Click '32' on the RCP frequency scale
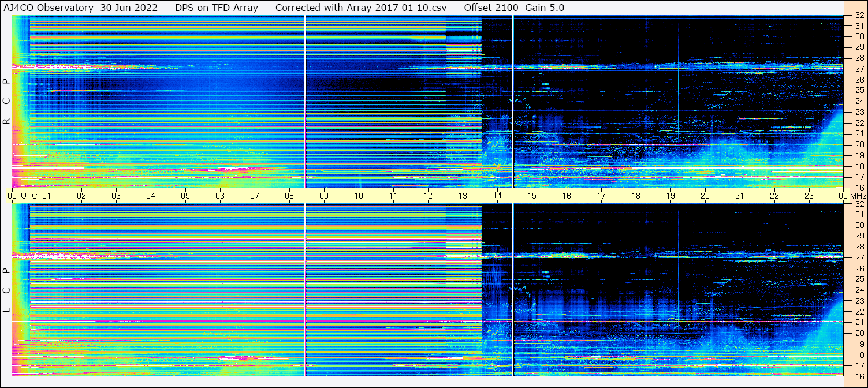The height and width of the screenshot is (388, 868). coord(859,16)
